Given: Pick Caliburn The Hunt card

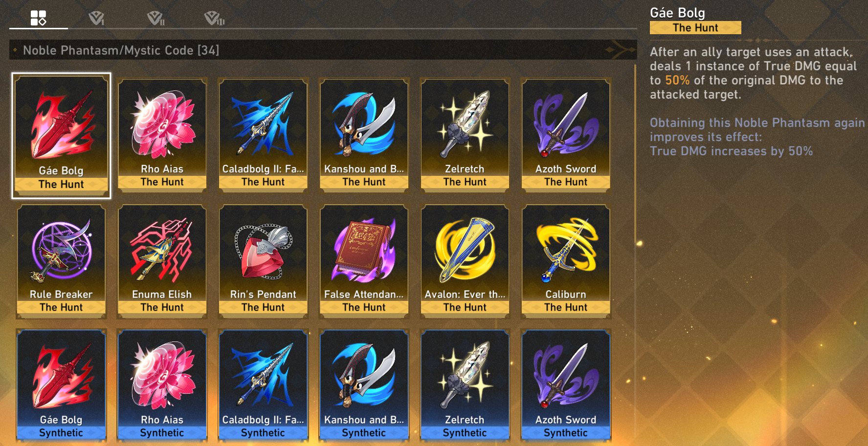Looking at the screenshot, I should pos(566,260).
